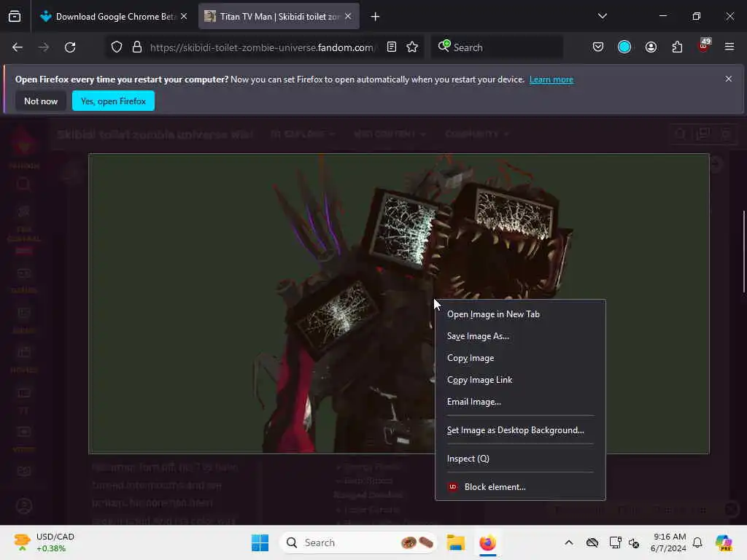Choose Set Image as Desktop Background
Screen dimensions: 747x560
pos(520,430)
